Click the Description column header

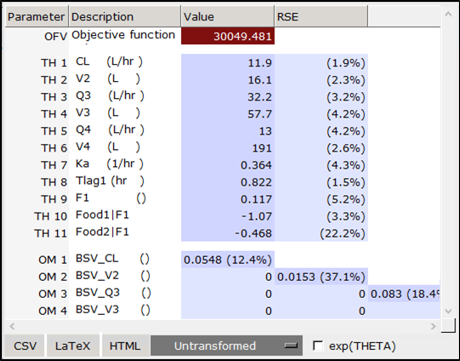[x=125, y=16]
